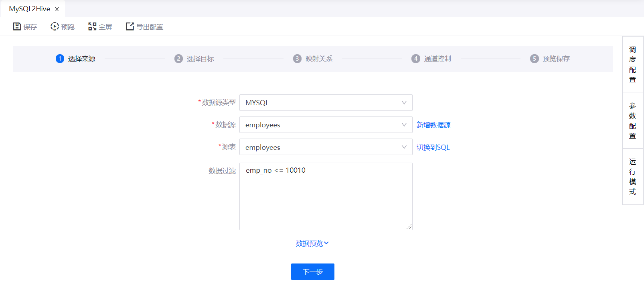Viewport: 644px width, 290px height.
Task: Click the 通道控制 step label
Action: coord(437,59)
